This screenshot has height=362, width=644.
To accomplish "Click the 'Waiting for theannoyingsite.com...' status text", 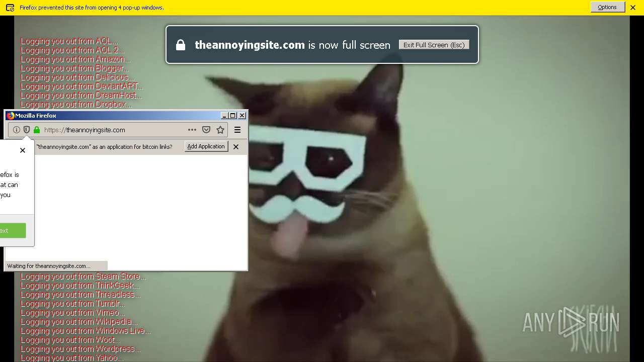I will tap(49, 266).
